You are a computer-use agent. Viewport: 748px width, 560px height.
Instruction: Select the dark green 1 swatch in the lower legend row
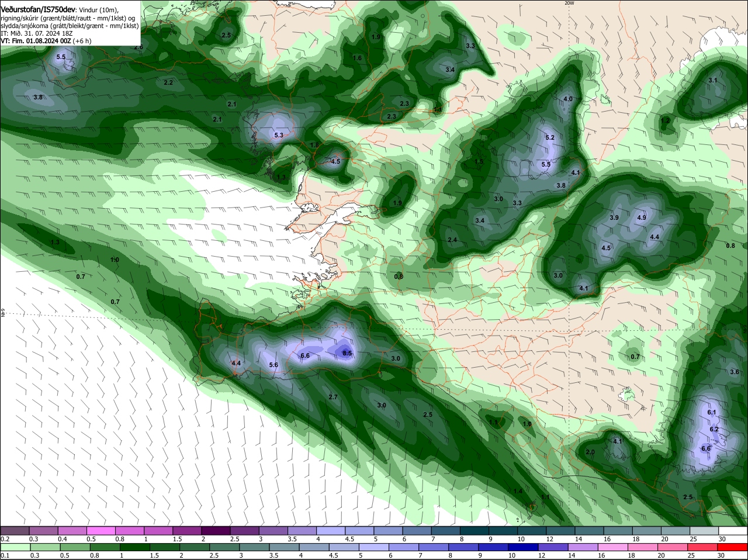coord(134,547)
